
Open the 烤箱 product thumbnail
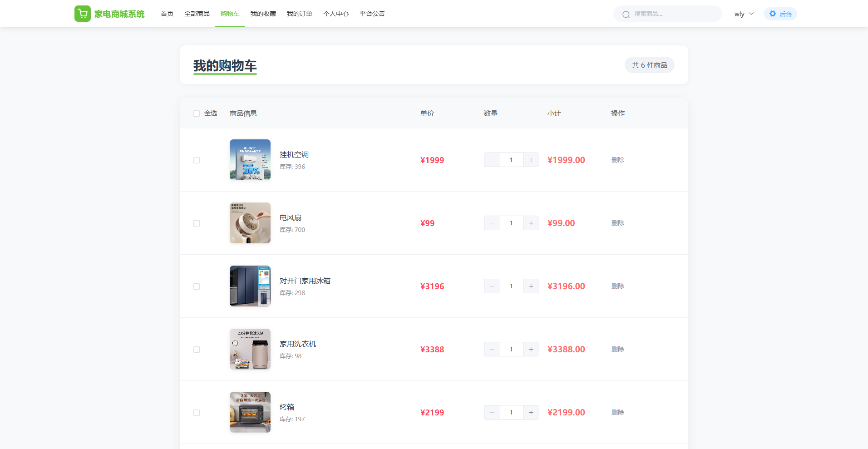point(250,412)
